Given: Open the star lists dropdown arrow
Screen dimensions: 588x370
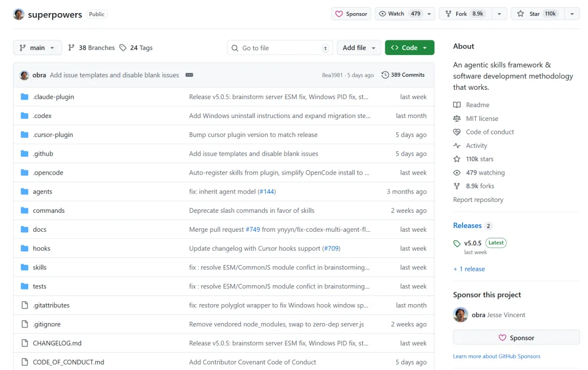Looking at the screenshot, I should (572, 14).
